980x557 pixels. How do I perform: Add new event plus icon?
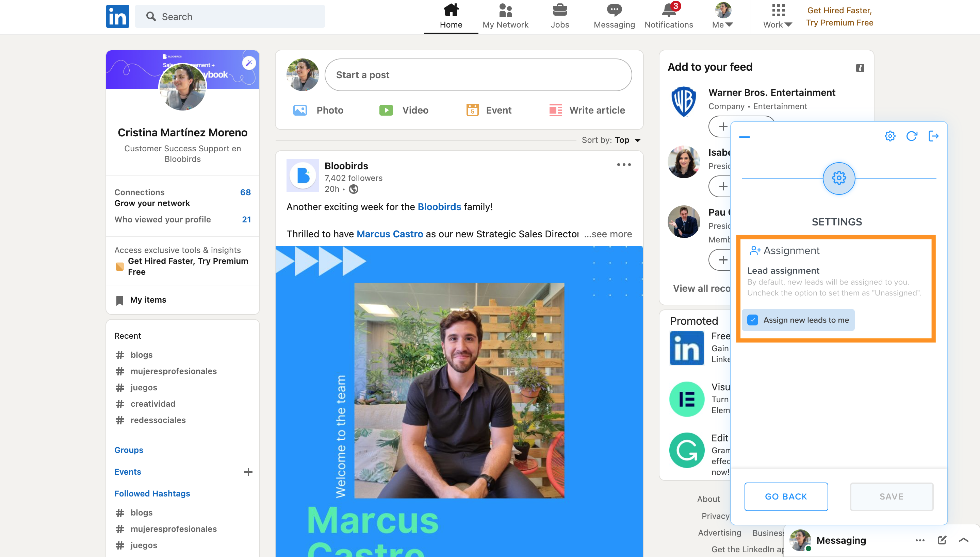click(248, 472)
